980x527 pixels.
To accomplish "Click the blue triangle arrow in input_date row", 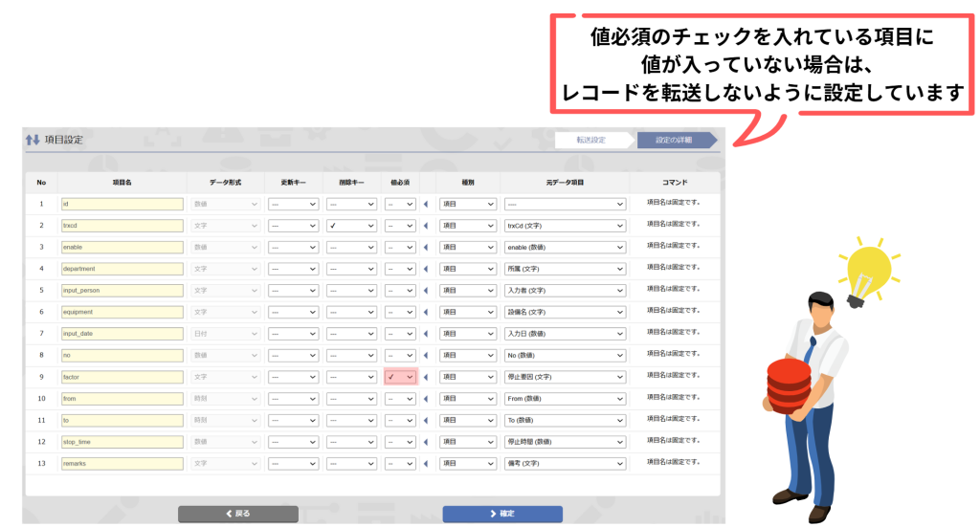I will [426, 334].
